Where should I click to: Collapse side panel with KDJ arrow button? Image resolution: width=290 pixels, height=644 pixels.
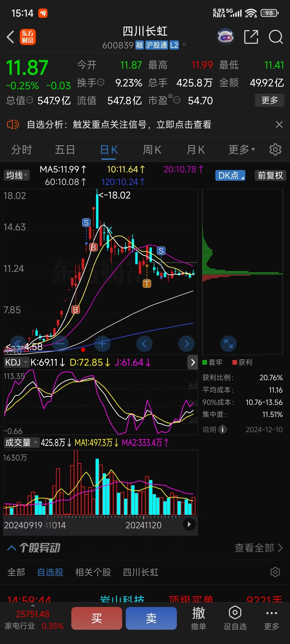pyautogui.click(x=192, y=362)
